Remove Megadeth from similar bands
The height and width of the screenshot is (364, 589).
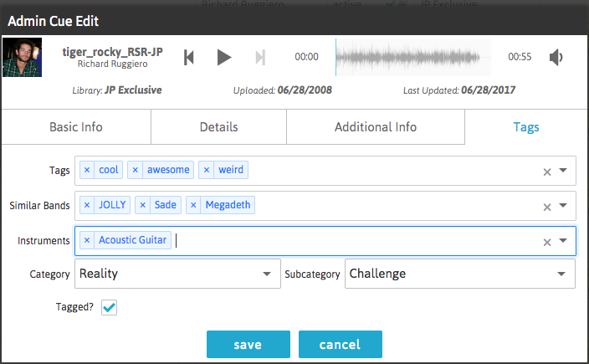point(193,205)
